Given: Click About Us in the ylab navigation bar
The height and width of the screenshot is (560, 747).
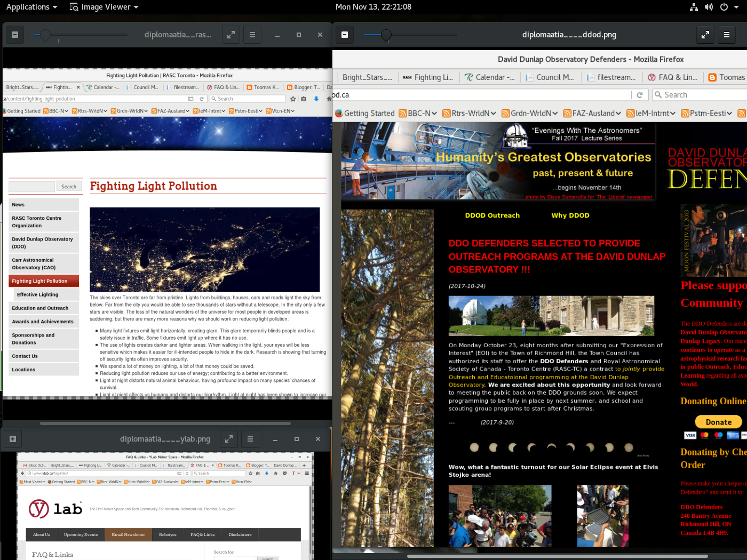Looking at the screenshot, I should coord(42,535).
